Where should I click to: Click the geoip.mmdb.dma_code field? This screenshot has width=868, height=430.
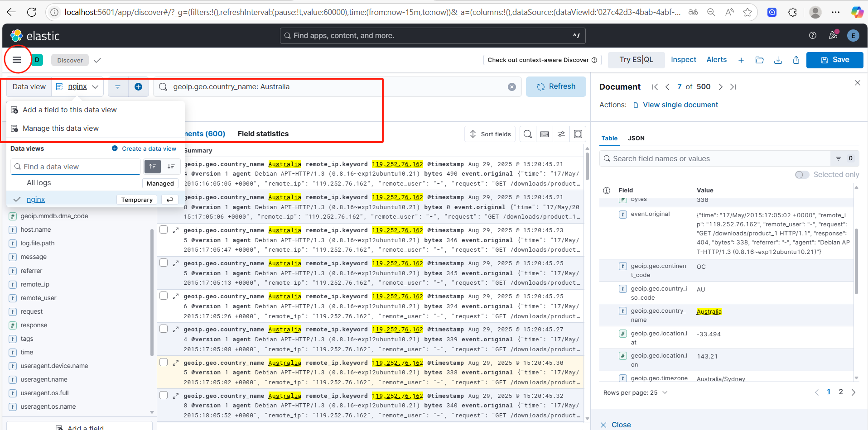[x=54, y=216]
